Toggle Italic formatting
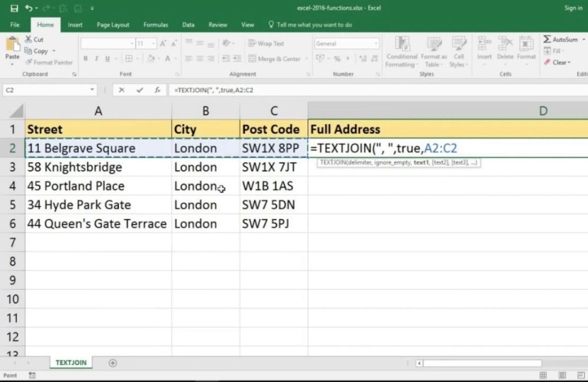This screenshot has width=588, height=382. point(96,59)
